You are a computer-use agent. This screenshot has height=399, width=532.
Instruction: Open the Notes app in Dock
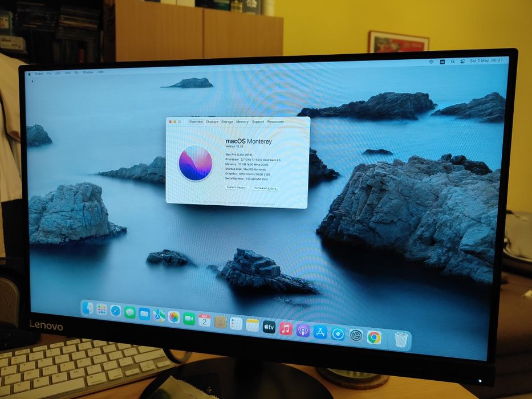[253, 325]
